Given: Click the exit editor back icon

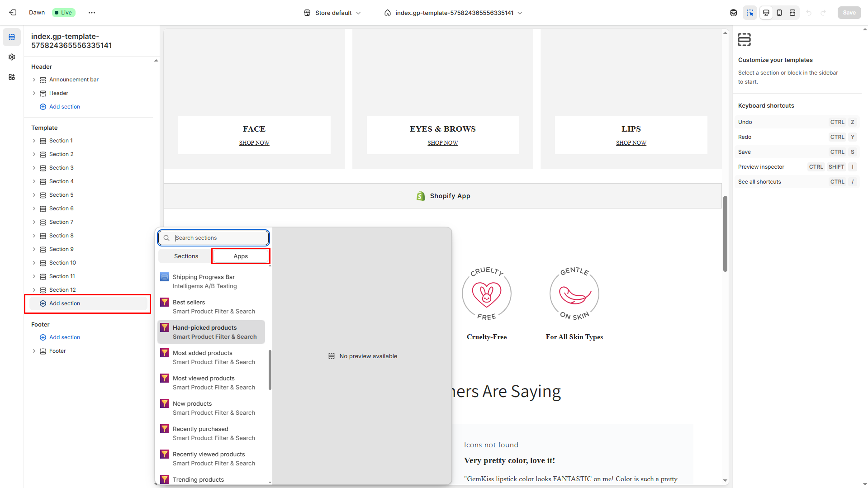Looking at the screenshot, I should coord(13,13).
